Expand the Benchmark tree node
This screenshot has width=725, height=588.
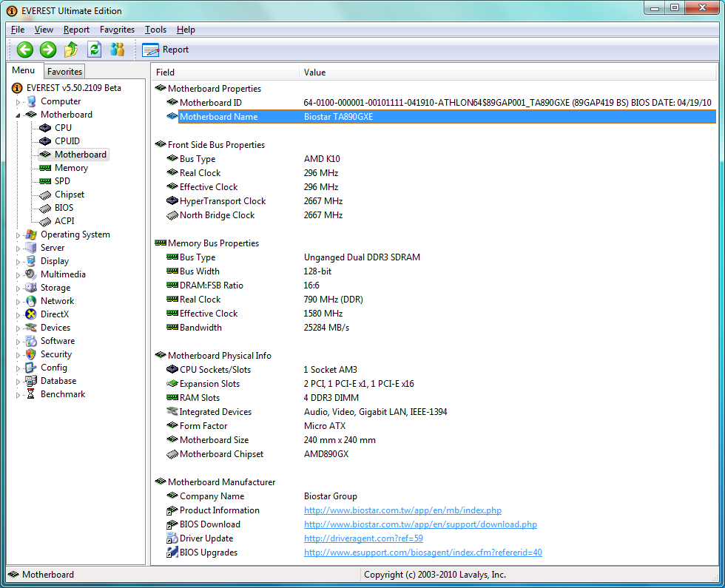click(18, 395)
